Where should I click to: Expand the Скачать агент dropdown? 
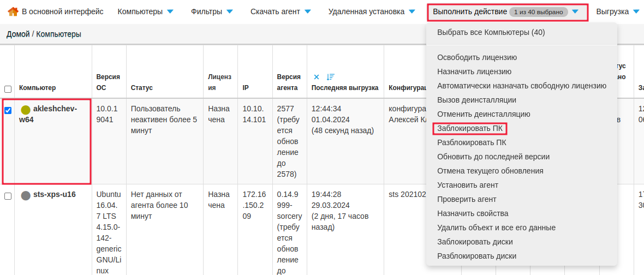[x=281, y=11]
